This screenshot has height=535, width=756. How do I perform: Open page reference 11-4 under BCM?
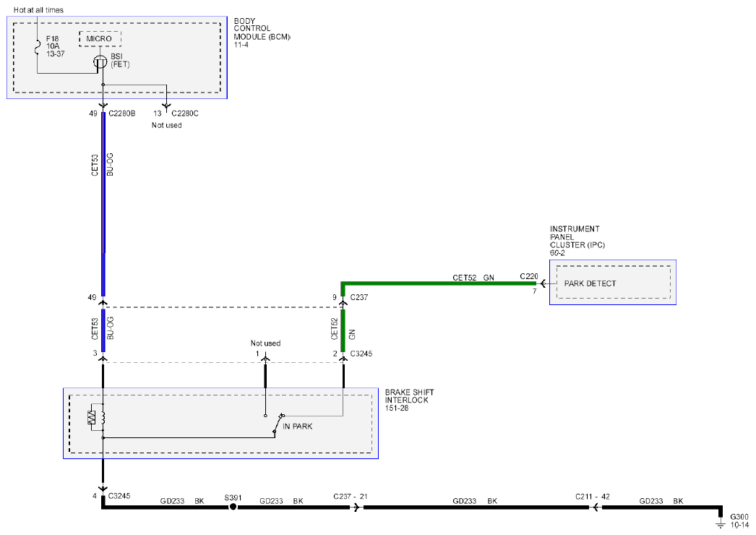click(x=241, y=44)
